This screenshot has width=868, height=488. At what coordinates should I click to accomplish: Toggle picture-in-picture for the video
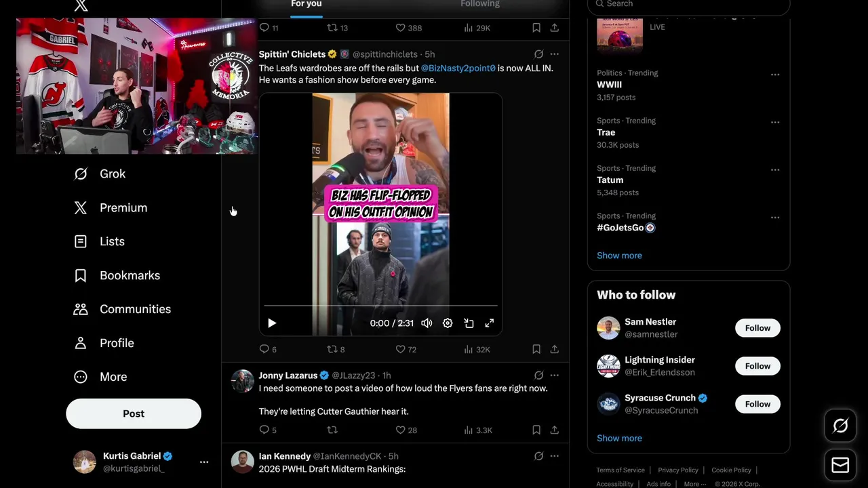pyautogui.click(x=469, y=323)
